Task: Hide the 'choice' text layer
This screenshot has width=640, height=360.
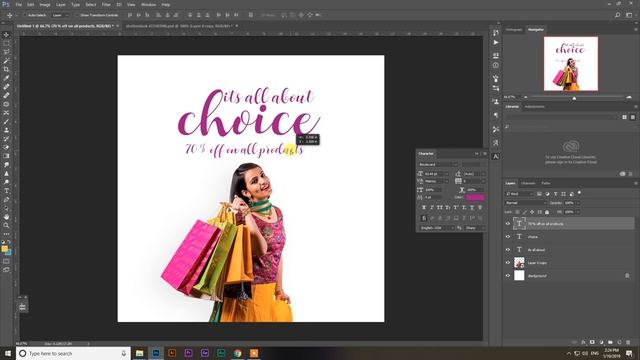Action: pos(508,237)
